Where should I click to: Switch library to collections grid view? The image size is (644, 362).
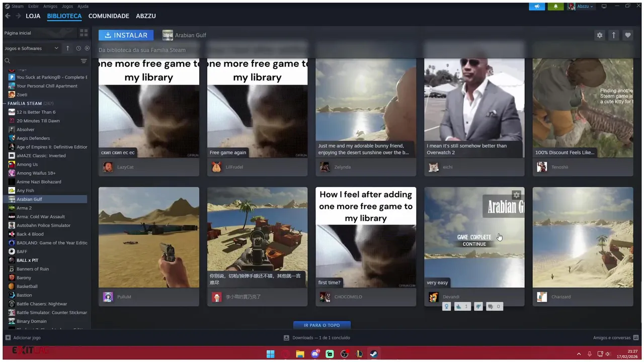pyautogui.click(x=84, y=33)
